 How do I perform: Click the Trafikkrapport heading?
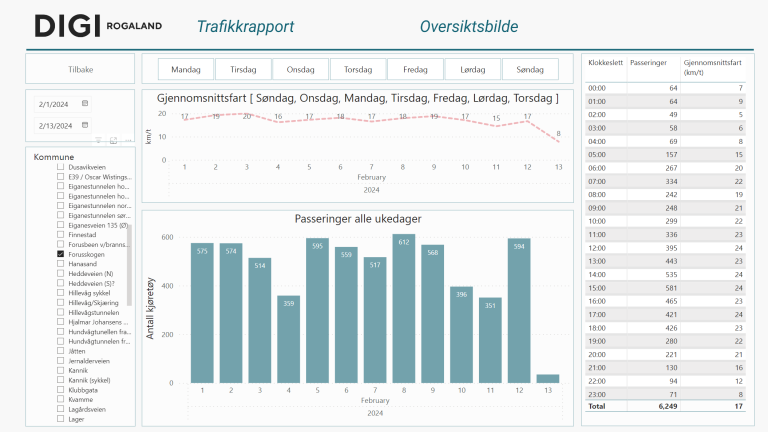245,26
